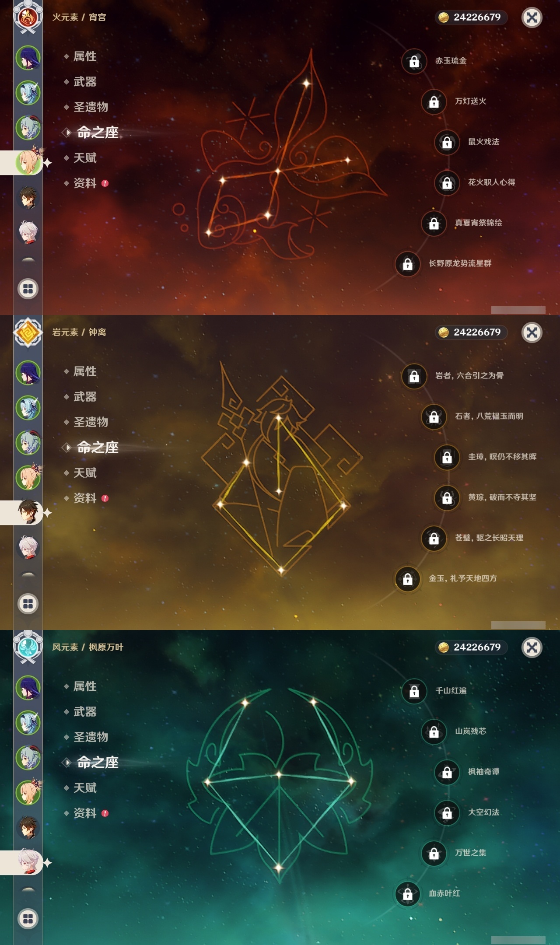Image resolution: width=560 pixels, height=945 pixels.
Task: Click the lock icon for 岩者, 六合引之为骨
Action: 414,376
